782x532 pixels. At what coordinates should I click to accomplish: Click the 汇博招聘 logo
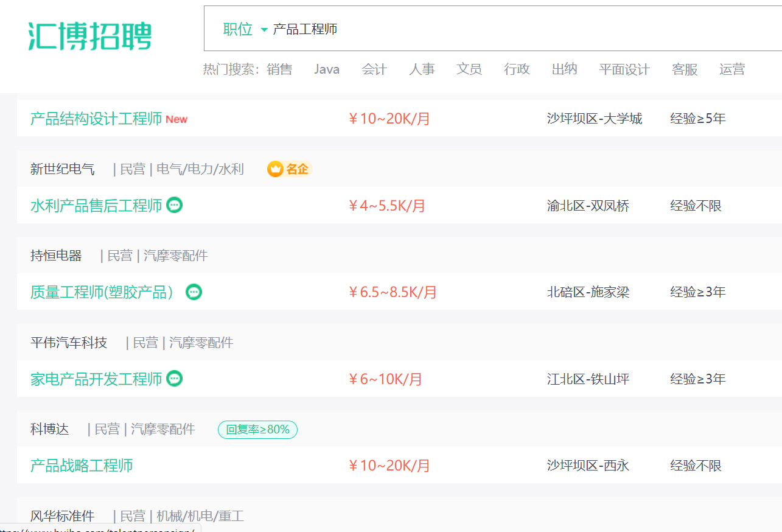click(x=89, y=37)
